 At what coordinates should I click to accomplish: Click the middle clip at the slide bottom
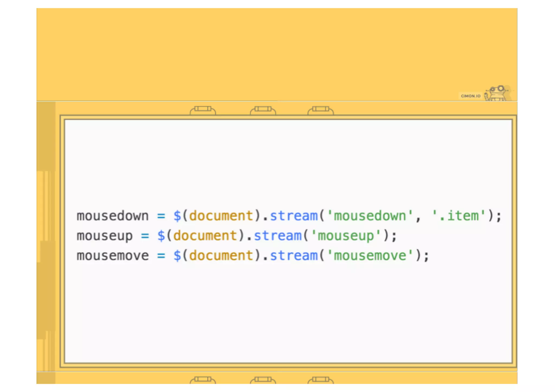tap(263, 380)
